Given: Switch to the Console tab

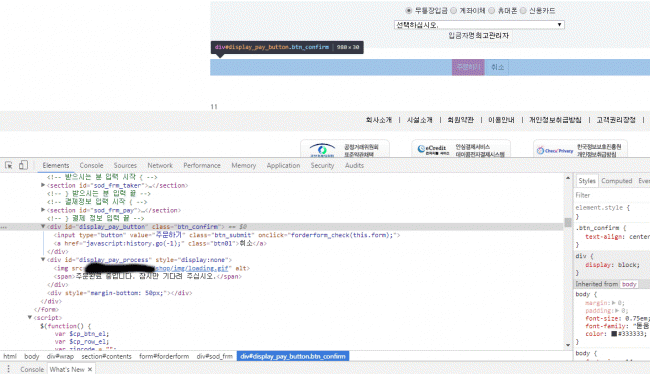Looking at the screenshot, I should 91,165.
